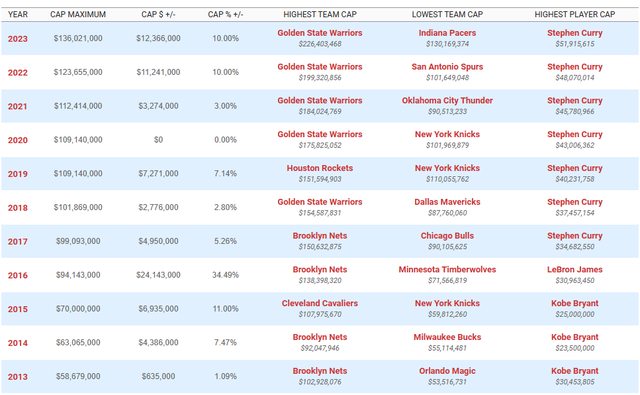The height and width of the screenshot is (395, 640).
Task: Open the 2023 year link
Action: 18,39
